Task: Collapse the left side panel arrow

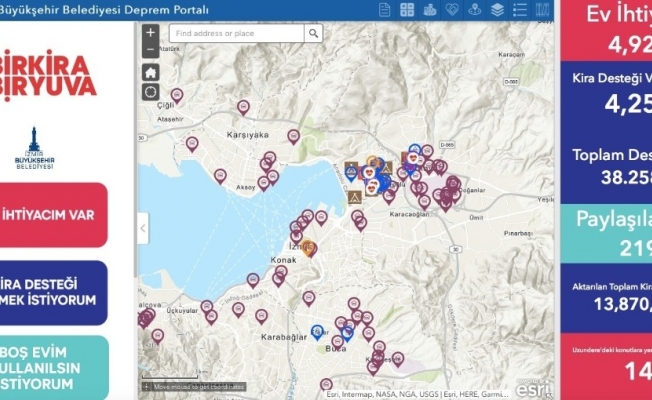Action: [x=143, y=228]
